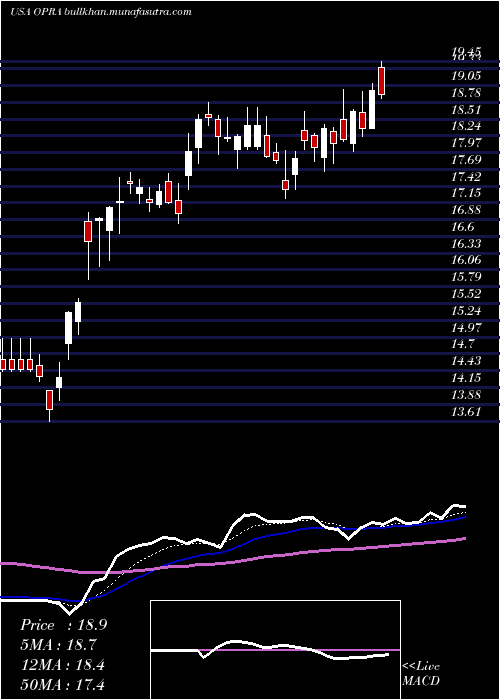The image size is (500, 700).
Task: Click the 13.61 price axis label
Action: coord(466,412)
